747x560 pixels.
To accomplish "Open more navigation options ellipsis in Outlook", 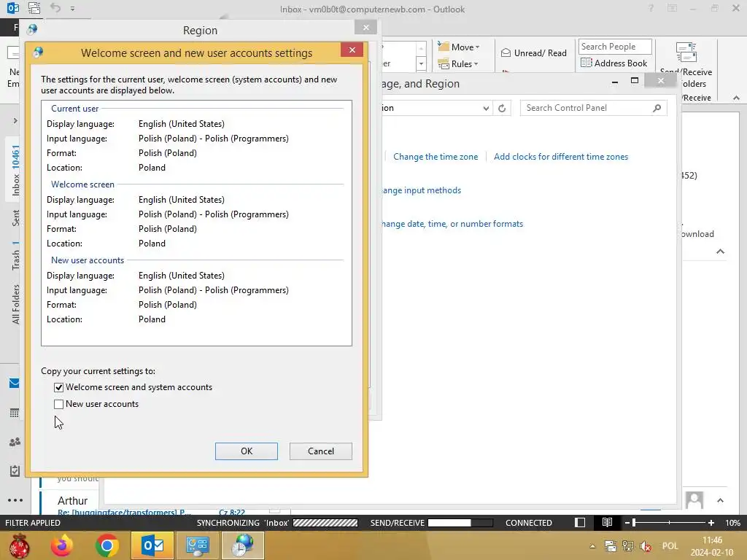I will tap(15, 500).
